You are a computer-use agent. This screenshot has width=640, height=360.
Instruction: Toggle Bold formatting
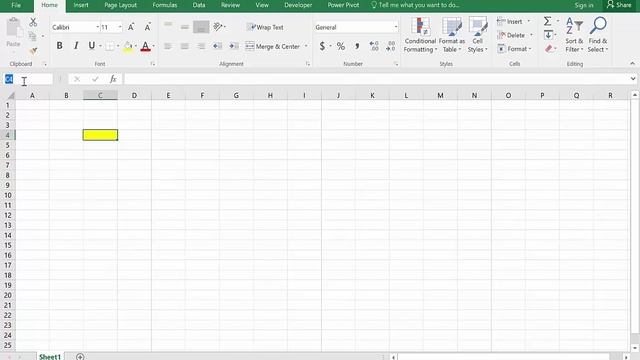[60, 46]
